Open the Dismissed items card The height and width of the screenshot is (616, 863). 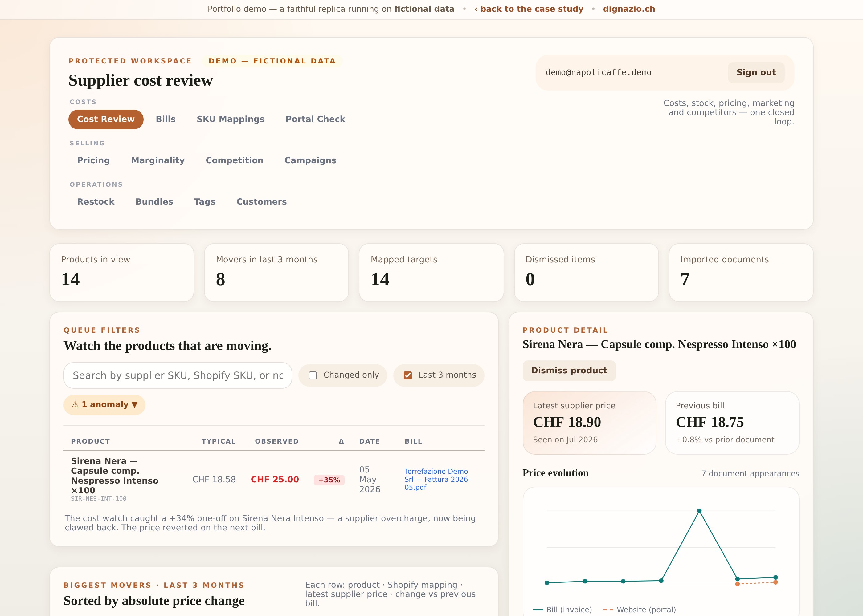coord(586,273)
